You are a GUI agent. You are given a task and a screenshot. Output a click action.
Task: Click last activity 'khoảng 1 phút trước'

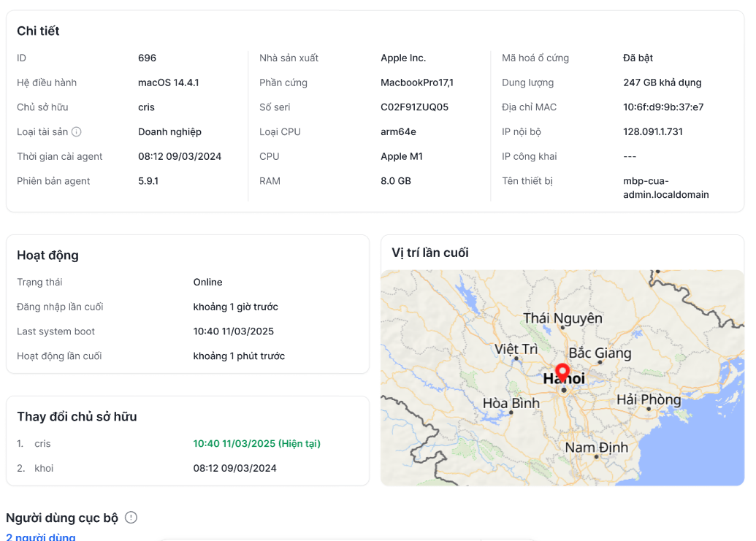pyautogui.click(x=239, y=356)
